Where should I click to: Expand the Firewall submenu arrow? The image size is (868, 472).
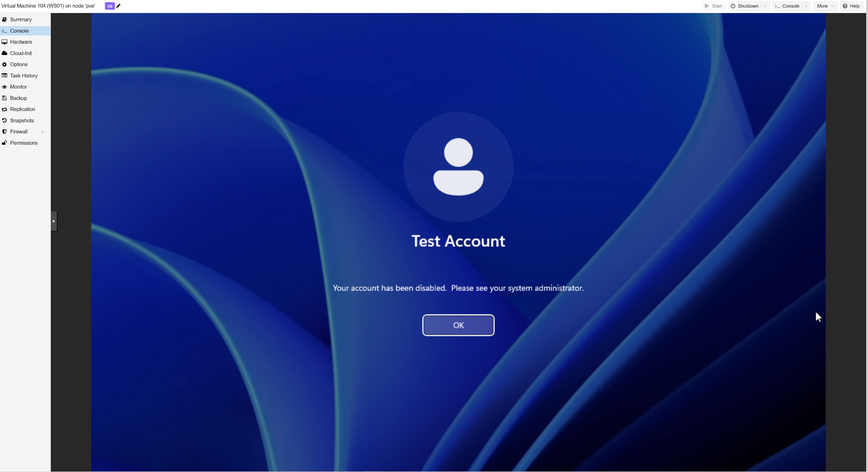[x=43, y=132]
